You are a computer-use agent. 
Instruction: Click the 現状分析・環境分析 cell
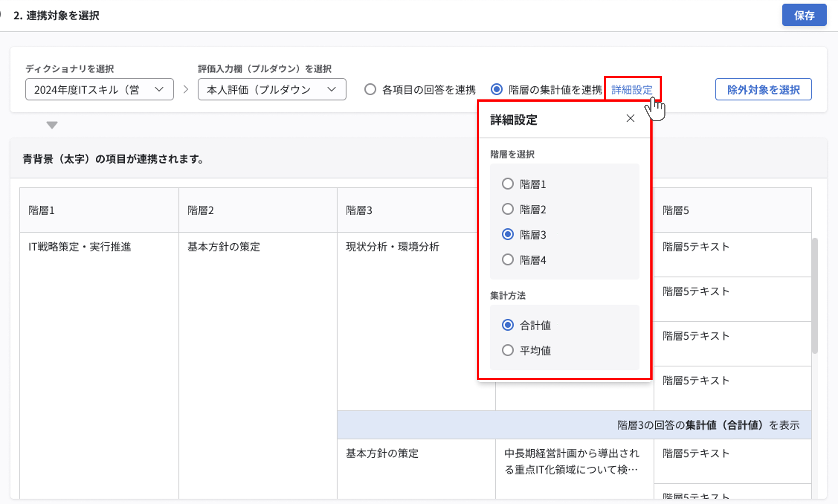pyautogui.click(x=392, y=247)
